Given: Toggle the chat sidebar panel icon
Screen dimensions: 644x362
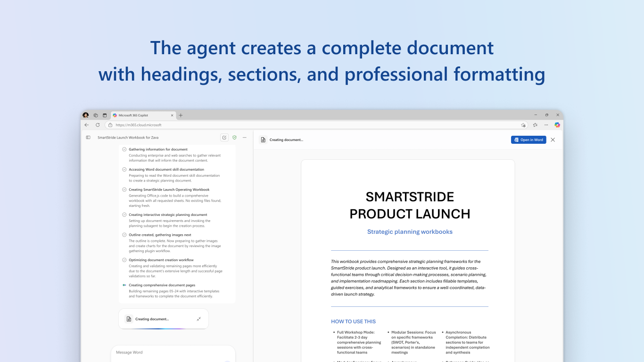Looking at the screenshot, I should pyautogui.click(x=88, y=138).
